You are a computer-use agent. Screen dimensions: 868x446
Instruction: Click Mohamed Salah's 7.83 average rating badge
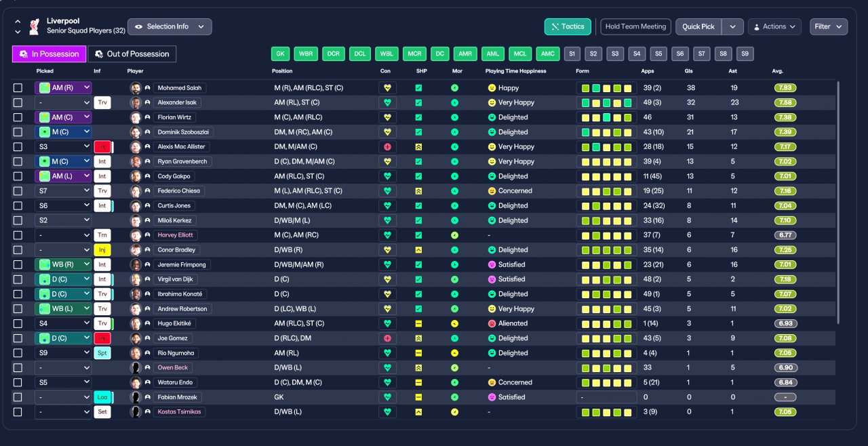(785, 88)
